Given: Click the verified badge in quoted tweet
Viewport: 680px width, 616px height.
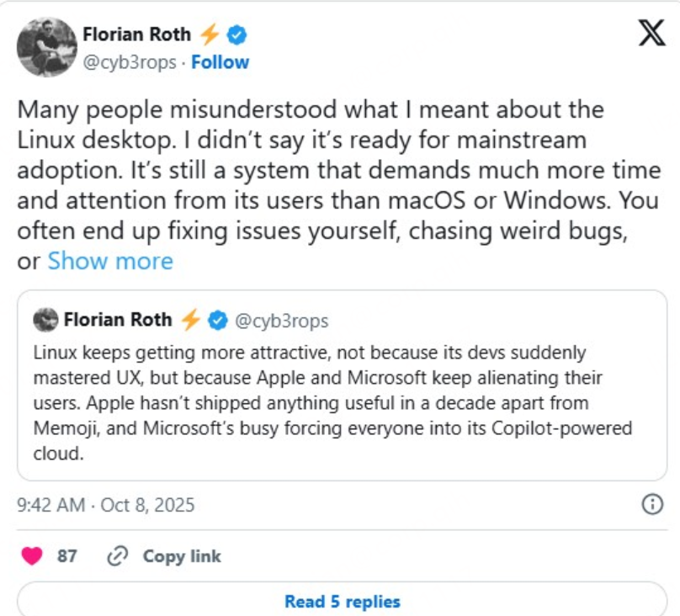Looking at the screenshot, I should click(x=217, y=320).
